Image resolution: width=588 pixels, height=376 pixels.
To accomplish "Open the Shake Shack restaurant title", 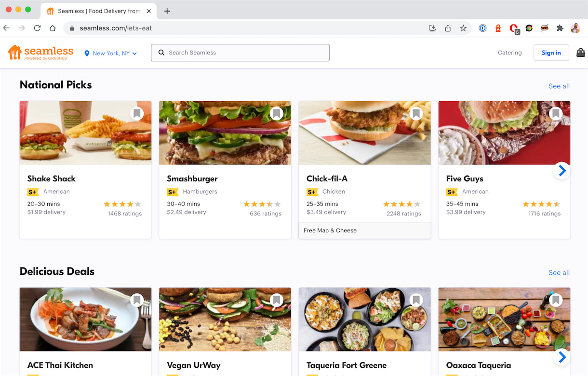I will point(52,178).
